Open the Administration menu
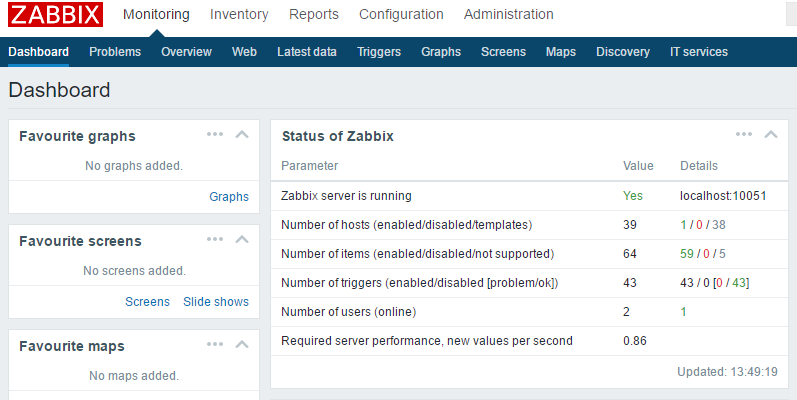The width and height of the screenshot is (797, 400). pyautogui.click(x=508, y=14)
